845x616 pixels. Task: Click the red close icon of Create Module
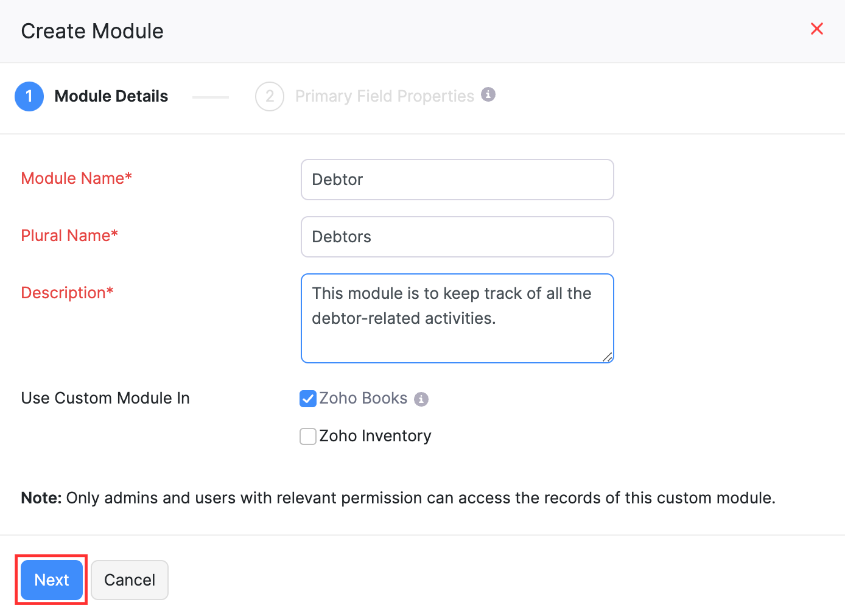click(x=817, y=29)
